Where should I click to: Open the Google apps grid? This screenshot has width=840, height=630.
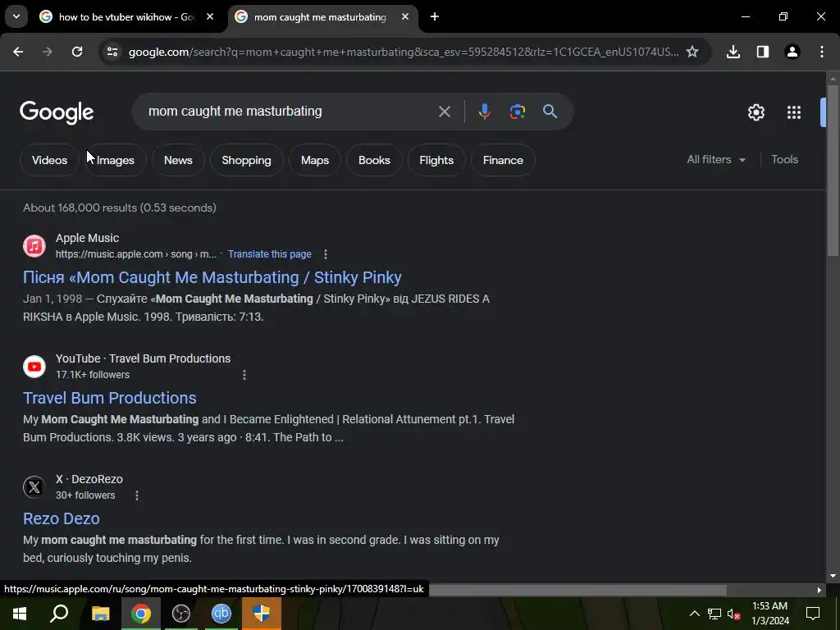(794, 112)
